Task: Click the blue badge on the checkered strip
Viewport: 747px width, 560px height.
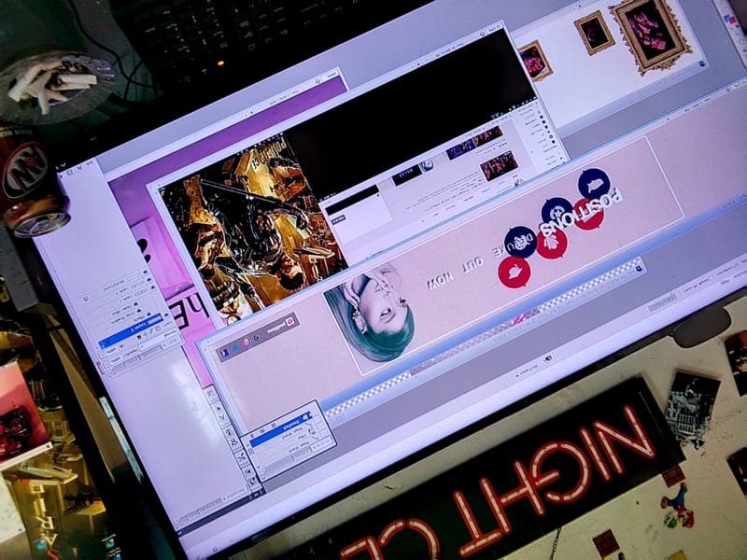Action: coord(639,269)
